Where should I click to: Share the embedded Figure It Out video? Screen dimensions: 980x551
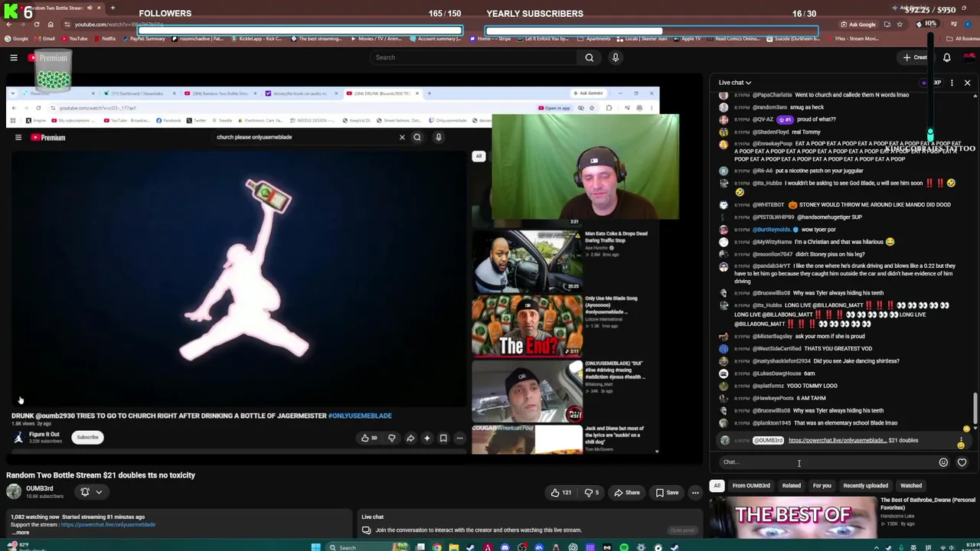[410, 439]
